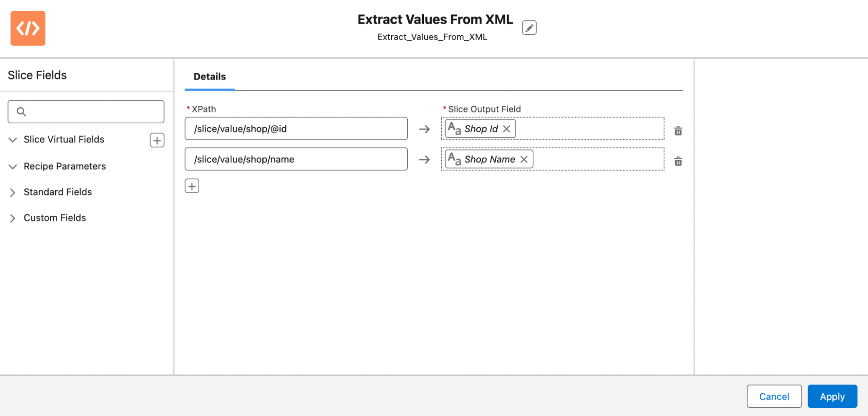
Task: Click the /slice/value/shop/name XPath field
Action: 297,159
